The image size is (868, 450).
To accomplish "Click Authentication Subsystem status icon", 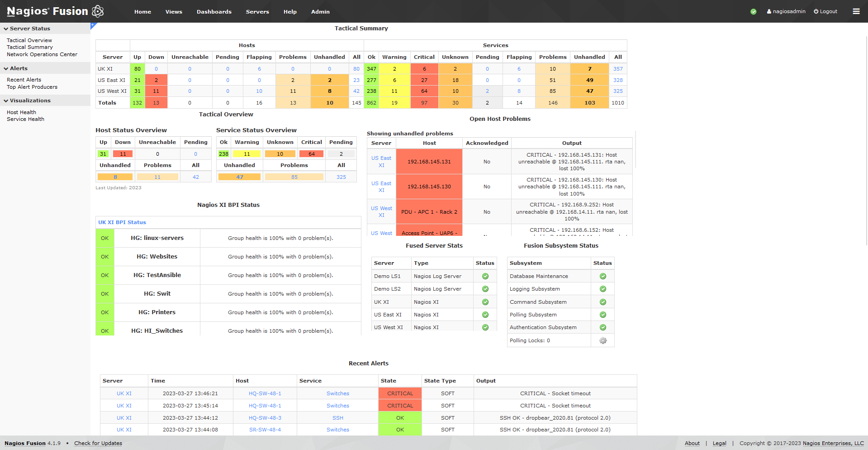I will pos(602,327).
